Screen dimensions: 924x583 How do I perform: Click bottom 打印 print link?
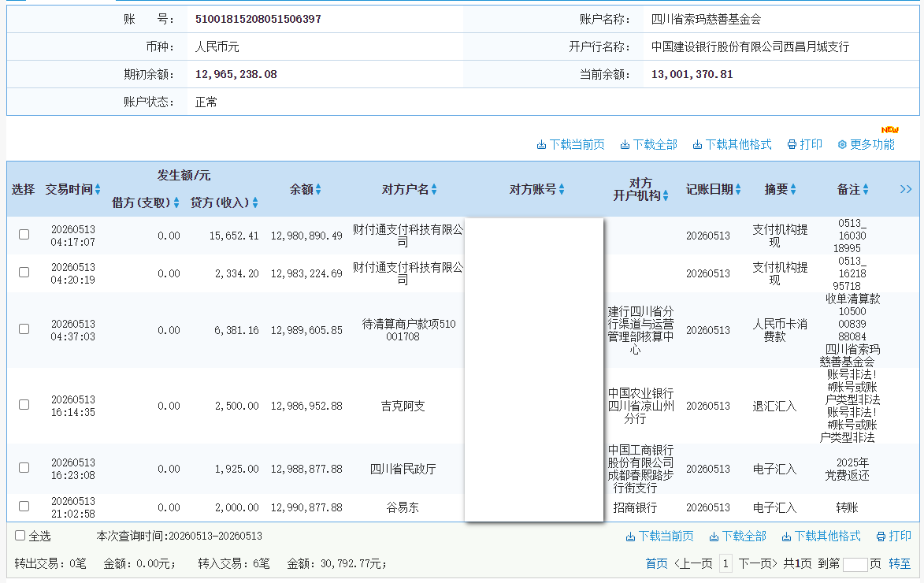(894, 536)
